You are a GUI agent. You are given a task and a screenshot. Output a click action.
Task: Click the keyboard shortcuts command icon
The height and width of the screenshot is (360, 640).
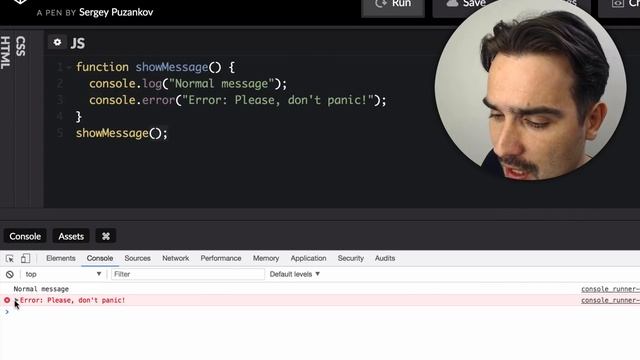(x=106, y=236)
